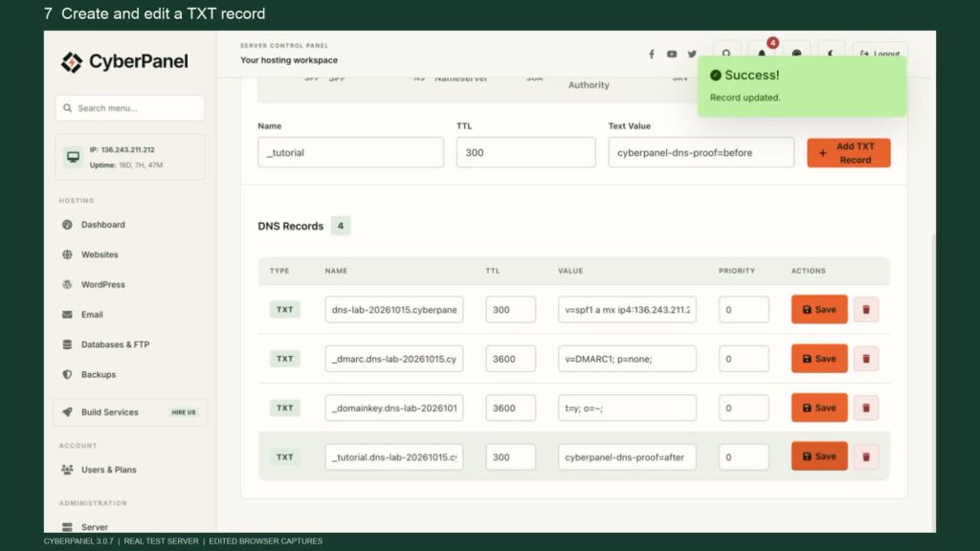
Task: Click the WordPress sidebar icon
Action: (x=68, y=284)
